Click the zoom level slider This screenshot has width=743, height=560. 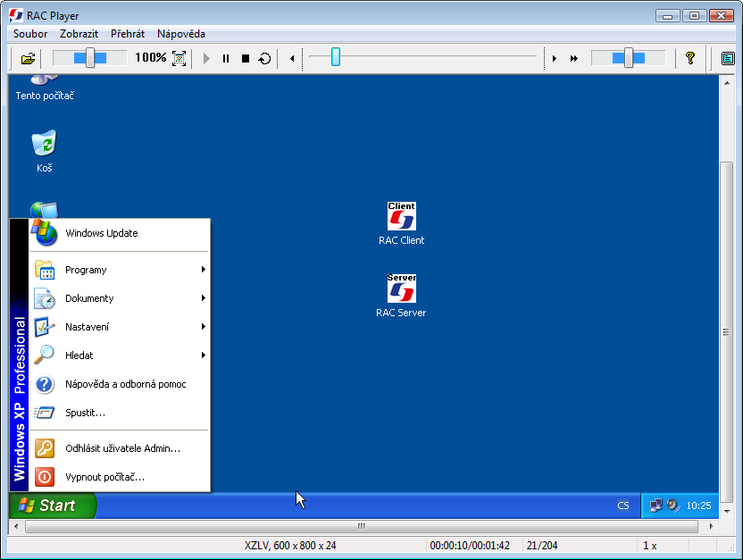(x=89, y=58)
